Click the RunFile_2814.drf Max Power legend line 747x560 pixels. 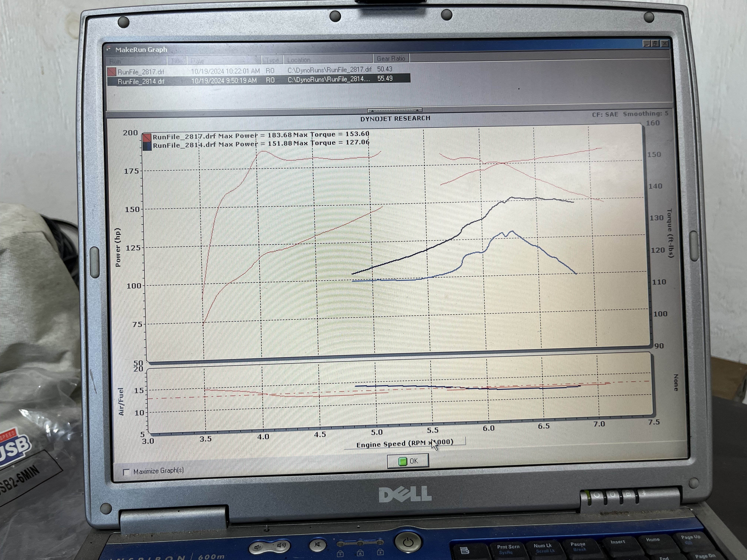261,144
